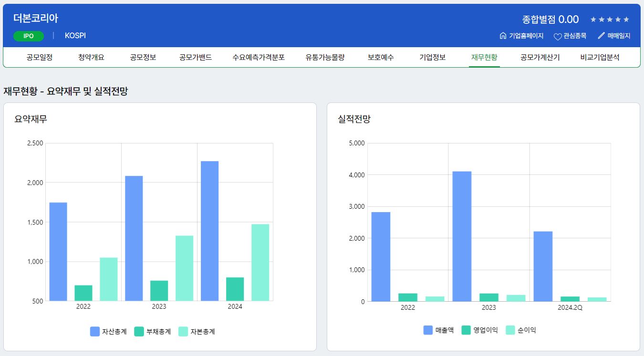Click the company homepage house icon

point(503,36)
